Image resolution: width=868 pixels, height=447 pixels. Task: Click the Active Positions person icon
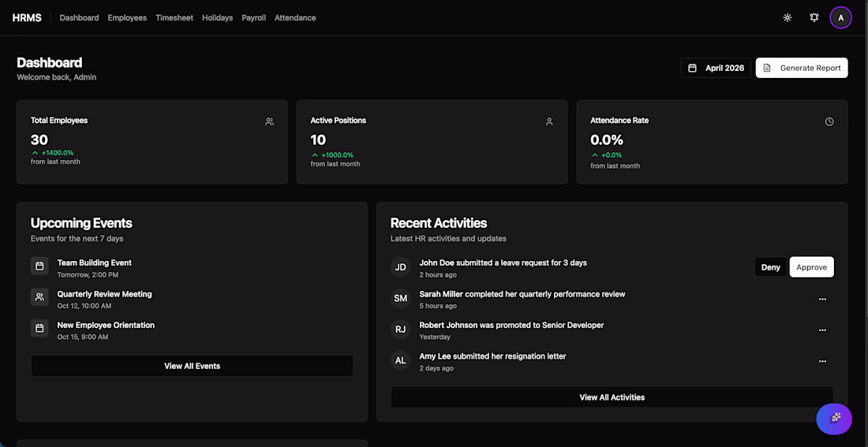(x=549, y=122)
